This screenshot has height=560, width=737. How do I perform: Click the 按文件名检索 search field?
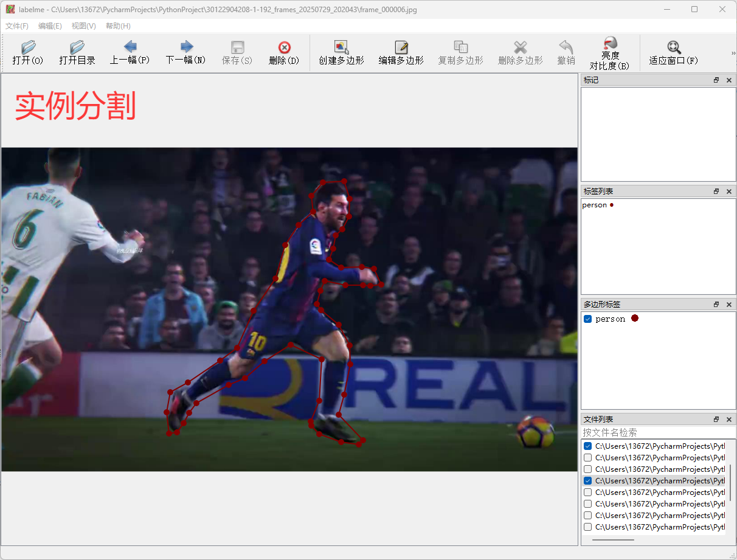pos(658,432)
